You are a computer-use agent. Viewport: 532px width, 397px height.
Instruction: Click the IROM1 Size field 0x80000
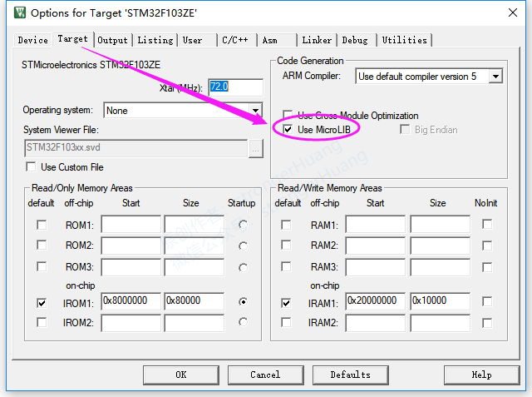[x=194, y=301]
